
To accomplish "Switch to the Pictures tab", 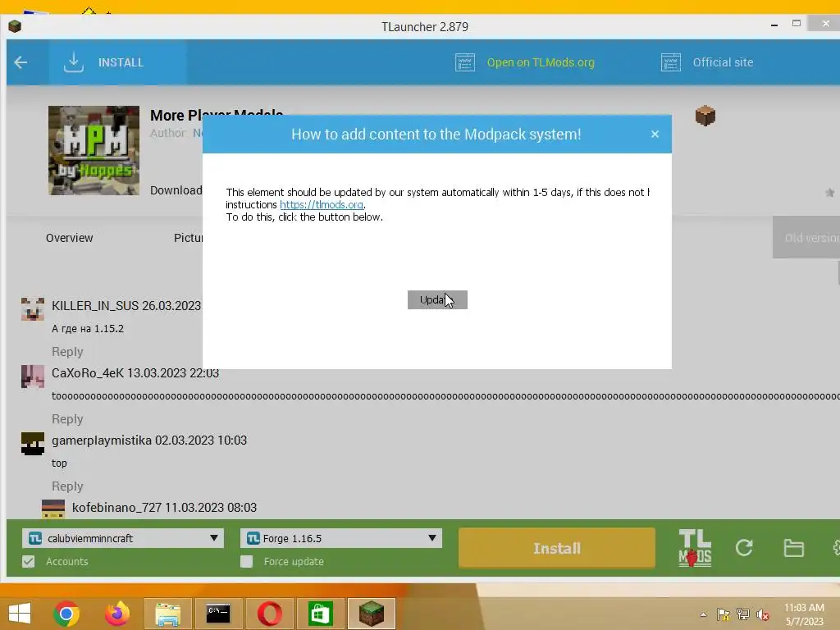I will (x=188, y=238).
